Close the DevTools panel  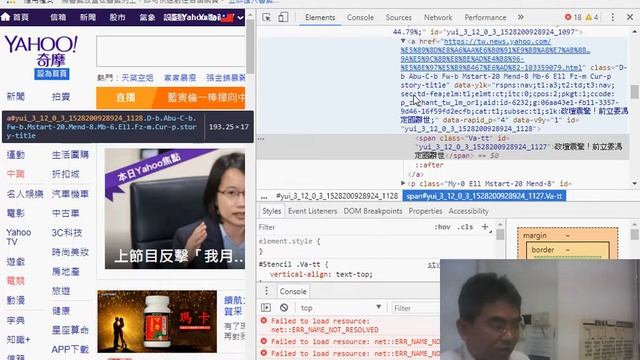point(630,17)
